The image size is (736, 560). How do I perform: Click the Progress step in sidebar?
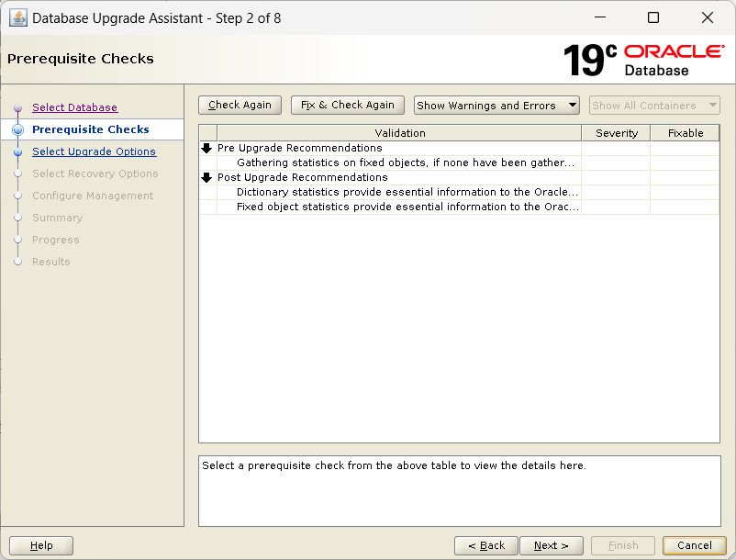55,240
